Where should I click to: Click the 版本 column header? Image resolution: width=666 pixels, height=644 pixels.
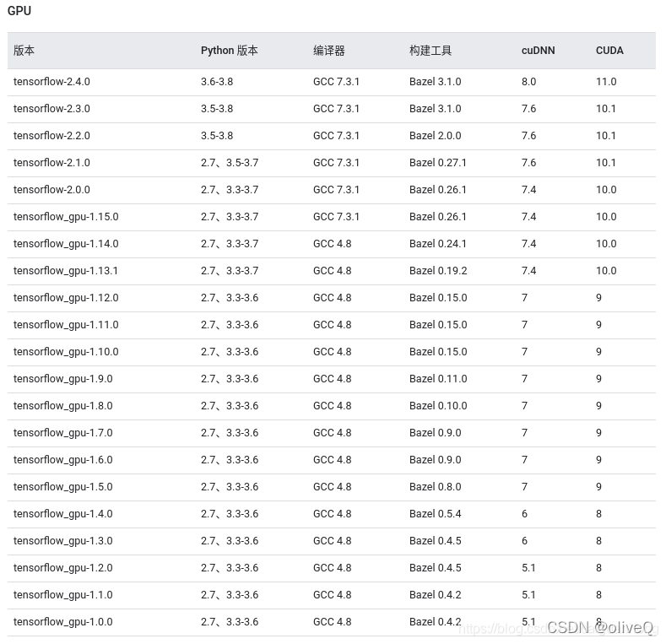[x=24, y=51]
